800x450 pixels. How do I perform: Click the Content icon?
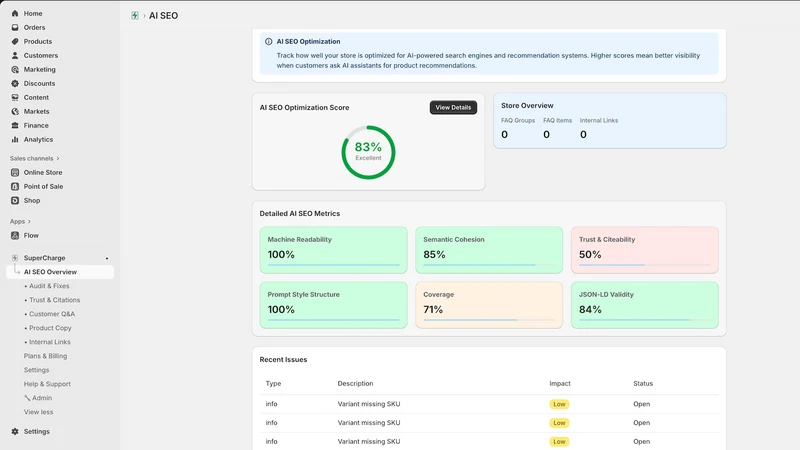point(15,97)
